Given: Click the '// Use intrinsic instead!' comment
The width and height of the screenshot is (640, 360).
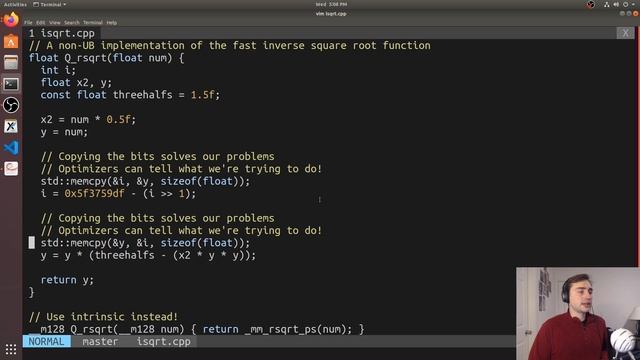Looking at the screenshot, I should coord(103,317).
